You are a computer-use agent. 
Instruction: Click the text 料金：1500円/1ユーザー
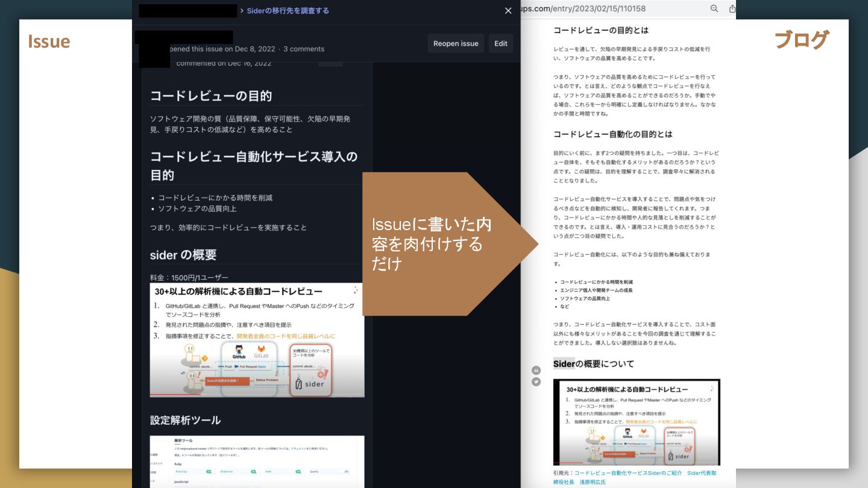coord(189,278)
